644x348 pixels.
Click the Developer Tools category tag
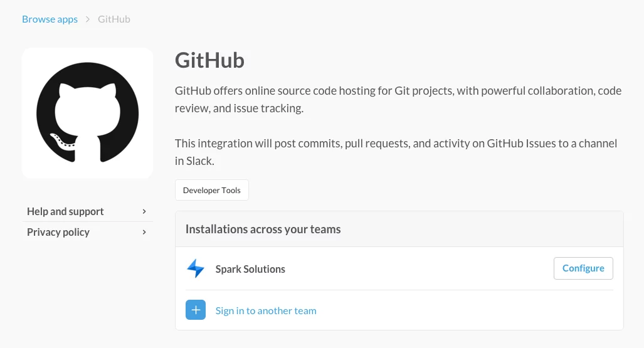pyautogui.click(x=211, y=190)
